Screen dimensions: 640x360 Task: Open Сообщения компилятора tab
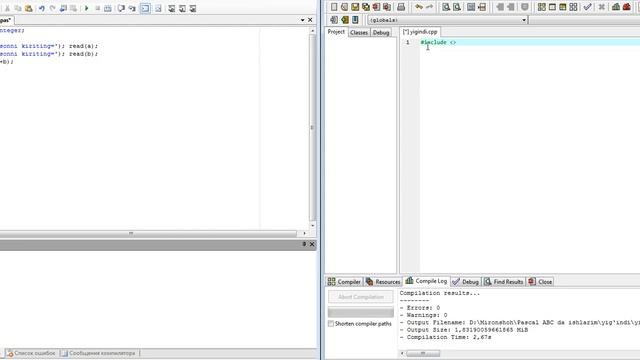(98, 353)
